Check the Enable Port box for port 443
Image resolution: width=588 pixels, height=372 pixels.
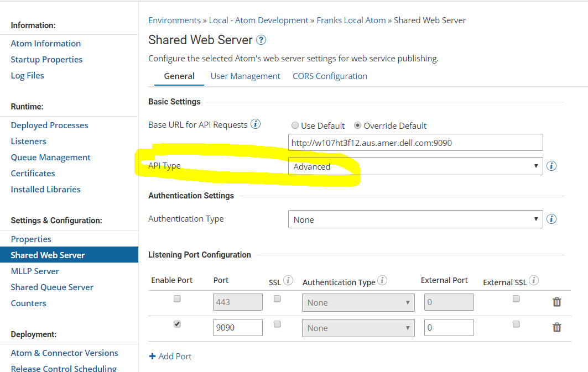pos(177,298)
